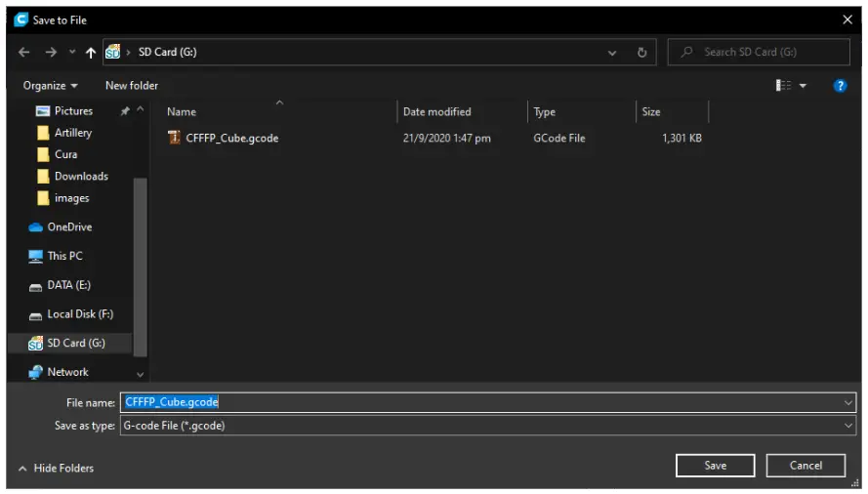
Task: Cancel the Save to File dialog
Action: pyautogui.click(x=806, y=466)
